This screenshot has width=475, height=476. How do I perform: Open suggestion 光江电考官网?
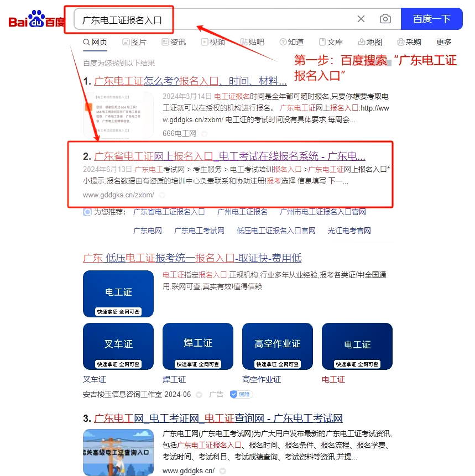click(x=349, y=231)
